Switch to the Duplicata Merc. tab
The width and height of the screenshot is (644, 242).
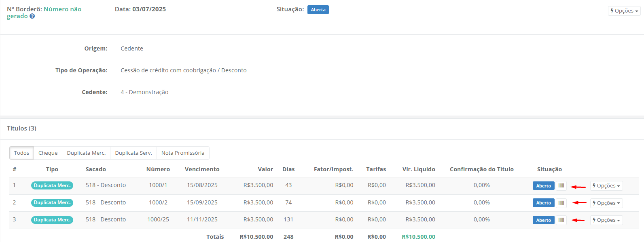pos(86,153)
